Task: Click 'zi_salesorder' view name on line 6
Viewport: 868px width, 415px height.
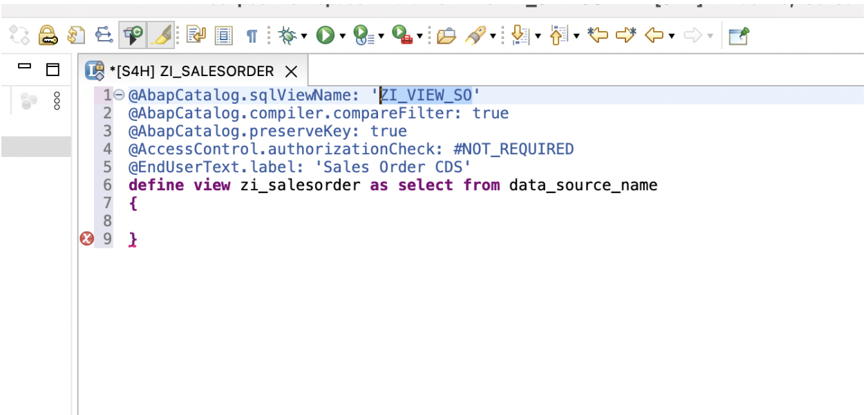Action: [300, 185]
